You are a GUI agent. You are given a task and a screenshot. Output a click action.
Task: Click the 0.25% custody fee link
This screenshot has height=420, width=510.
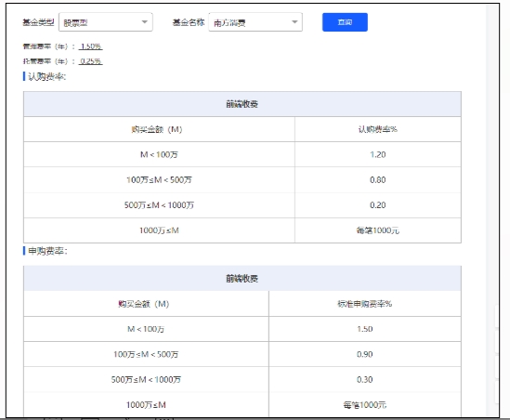91,61
